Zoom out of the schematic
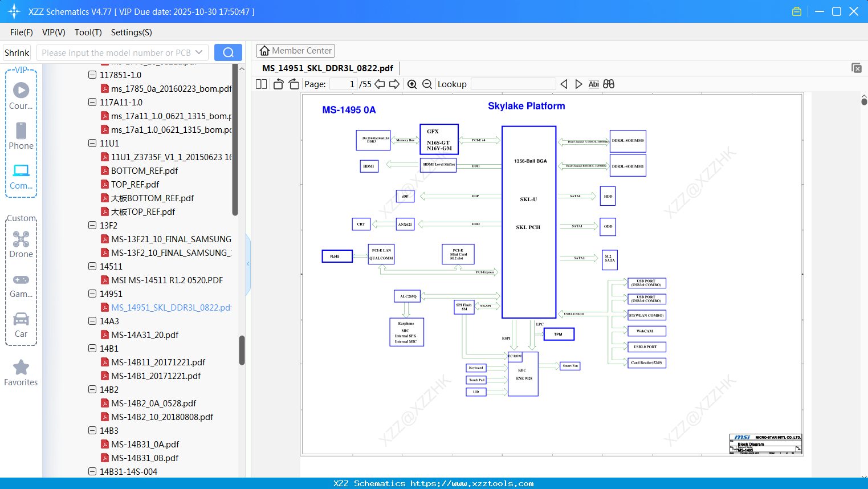Screen dimensions: 868x489 427,84
